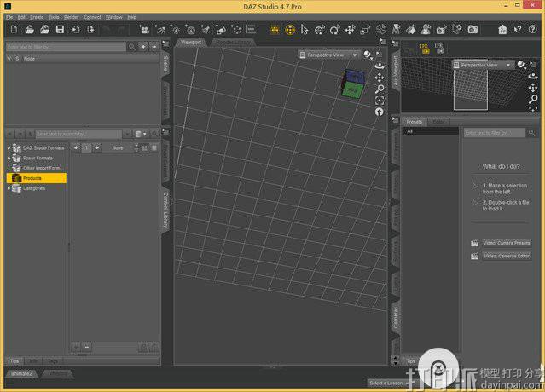
Task: Click the pan camera icon in main viewport
Action: click(380, 77)
